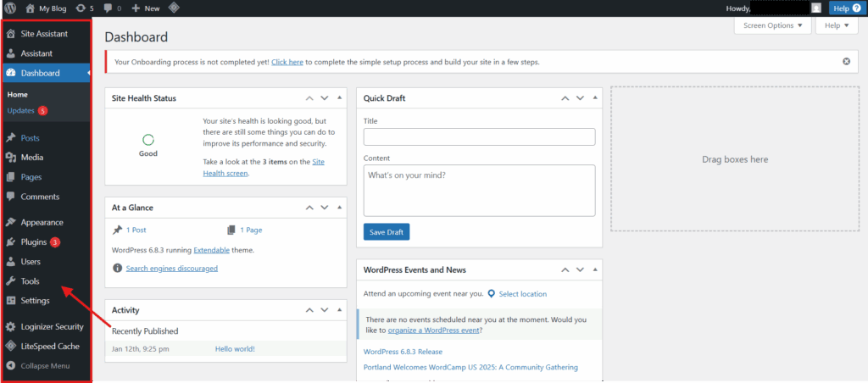The image size is (868, 383).
Task: Click the + New button in admin bar
Action: [x=146, y=8]
